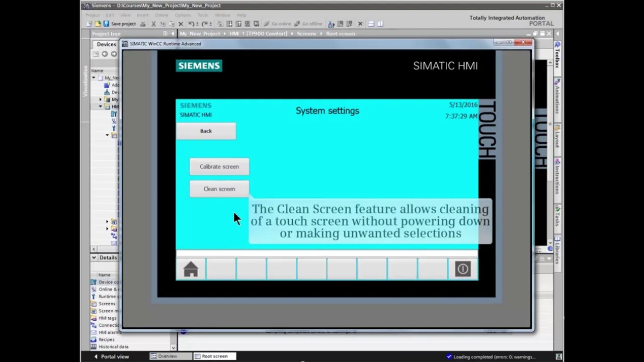Click the Compile icon in toolbar
Image resolution: width=644 pixels, height=362 pixels.
[x=220, y=24]
